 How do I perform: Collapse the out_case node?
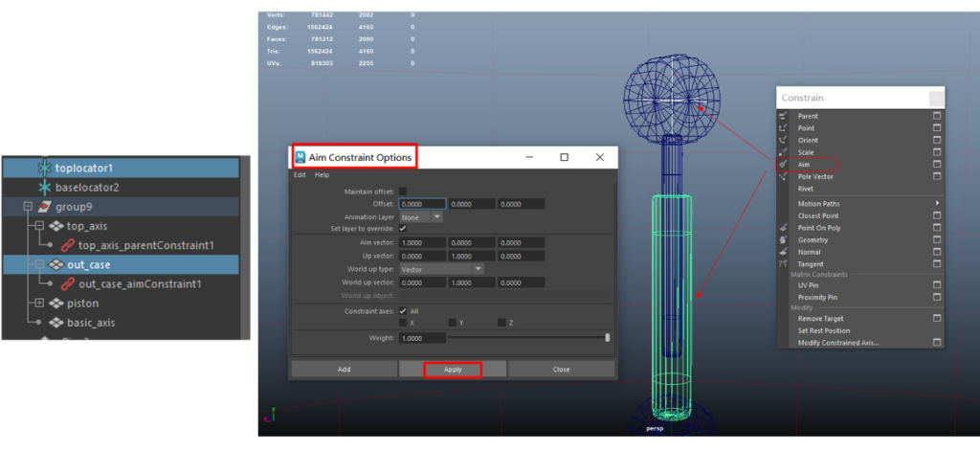pos(38,264)
